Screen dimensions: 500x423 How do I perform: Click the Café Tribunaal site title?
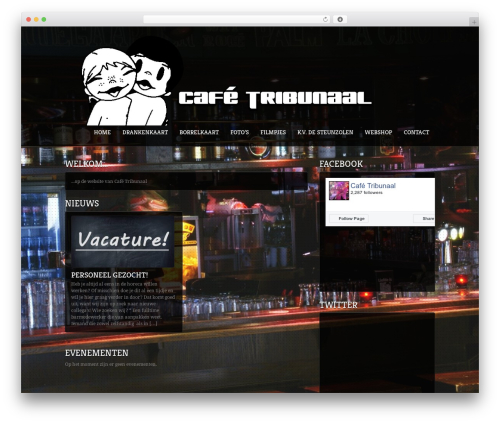coord(275,98)
